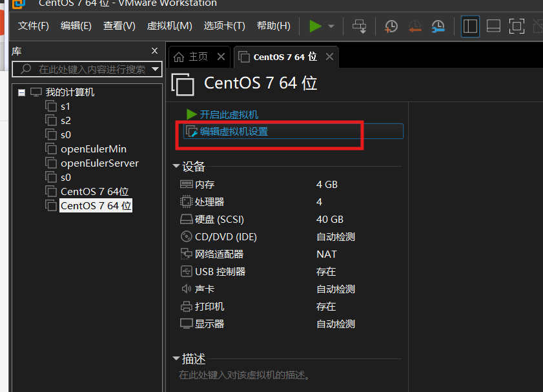Take a snapshot with the clock-plus icon
The image size is (543, 392).
[x=391, y=26]
